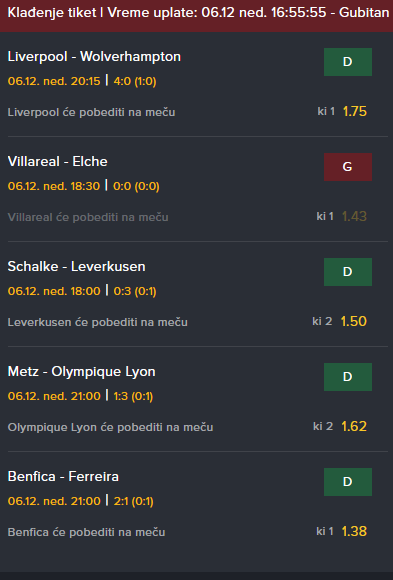The height and width of the screenshot is (580, 393).
Task: Click the 1.50 odds for Leverkusen
Action: point(354,321)
